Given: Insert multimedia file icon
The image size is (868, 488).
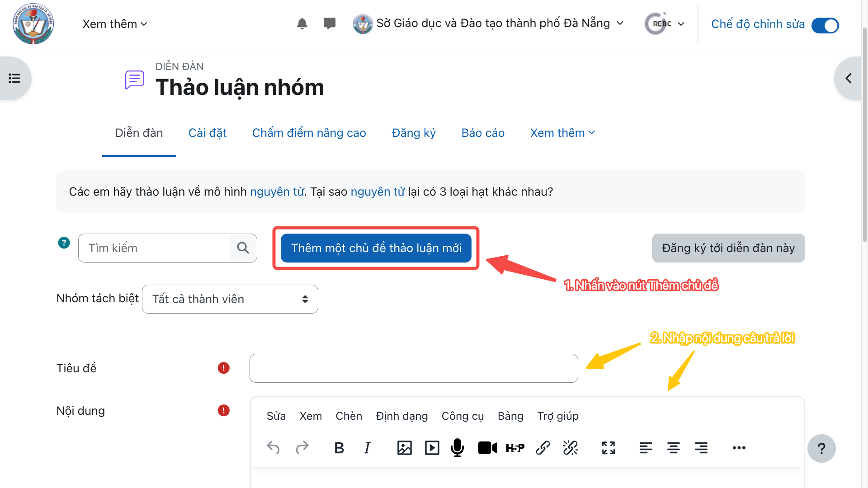Looking at the screenshot, I should coord(432,448).
